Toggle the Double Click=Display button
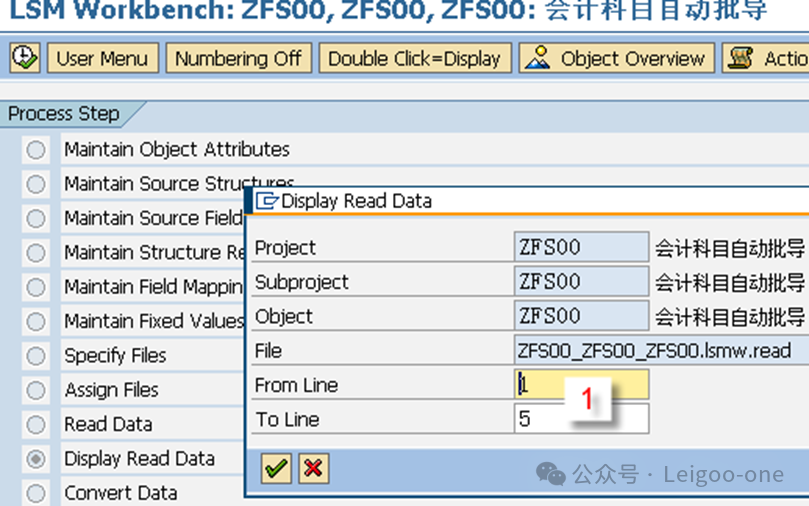 point(415,58)
